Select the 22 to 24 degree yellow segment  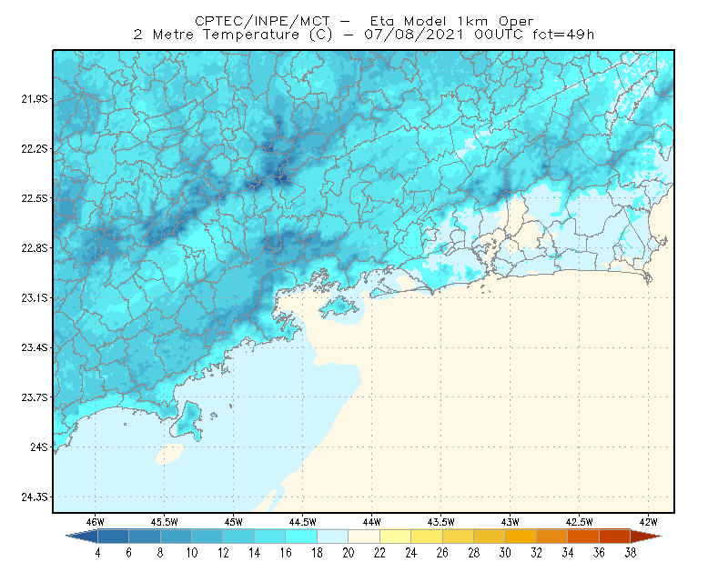[x=395, y=537]
